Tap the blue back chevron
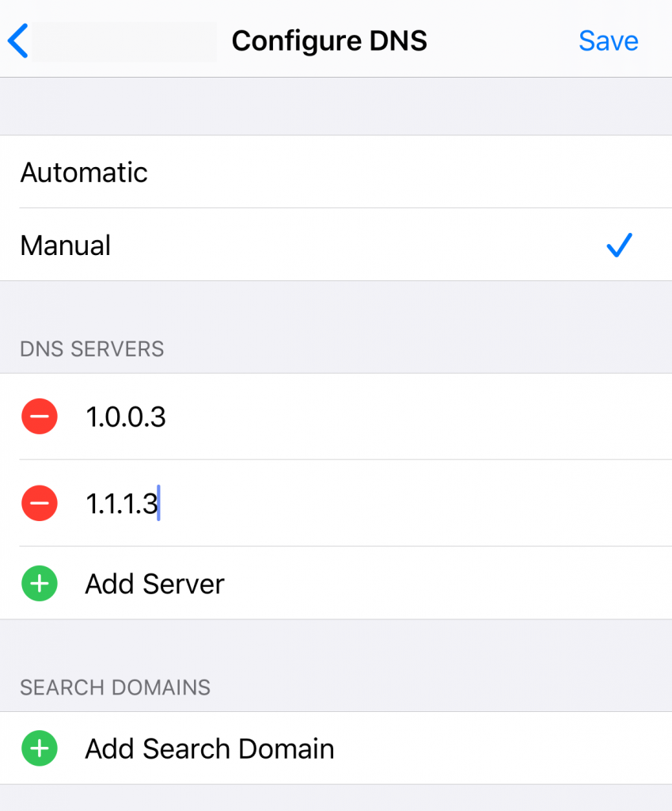The width and height of the screenshot is (672, 811). point(18,41)
